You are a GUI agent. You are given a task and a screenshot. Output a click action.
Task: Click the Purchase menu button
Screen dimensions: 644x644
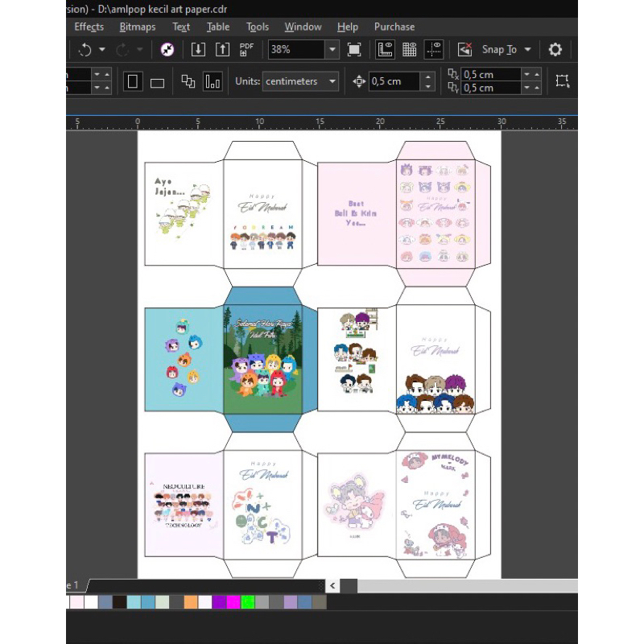(394, 27)
